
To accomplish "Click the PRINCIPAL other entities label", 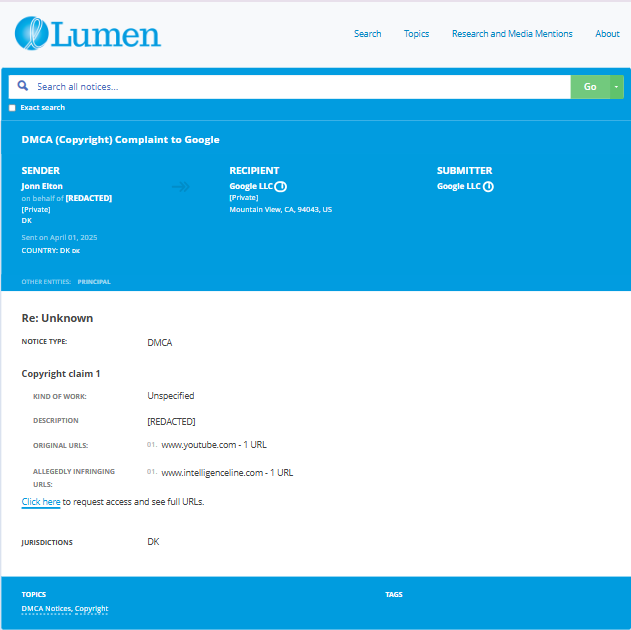I will coord(94,282).
